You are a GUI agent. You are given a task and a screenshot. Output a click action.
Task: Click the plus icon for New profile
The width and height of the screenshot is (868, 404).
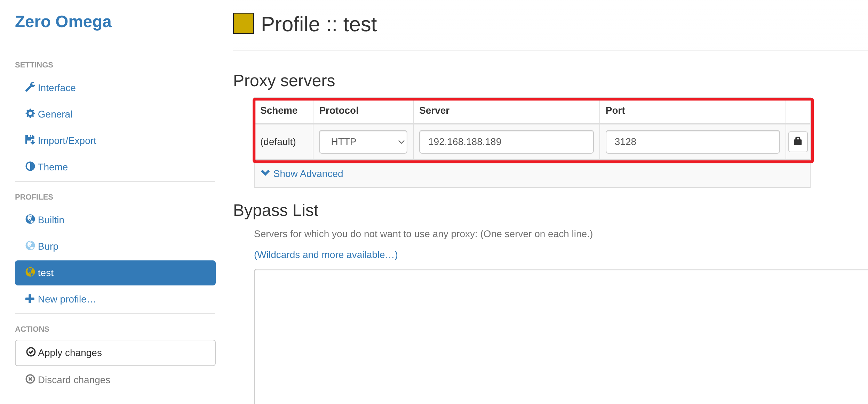[x=30, y=299]
